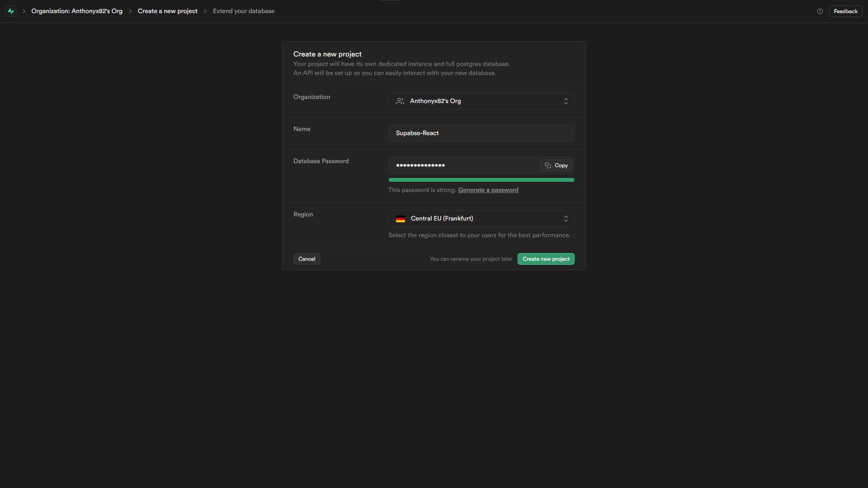The width and height of the screenshot is (868, 488).
Task: Click the green password strength bar
Action: point(481,180)
